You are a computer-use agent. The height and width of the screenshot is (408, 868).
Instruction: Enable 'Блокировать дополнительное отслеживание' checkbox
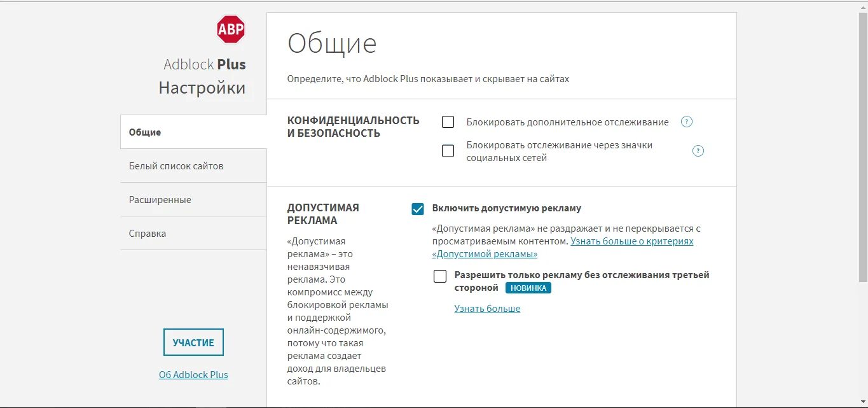point(448,122)
